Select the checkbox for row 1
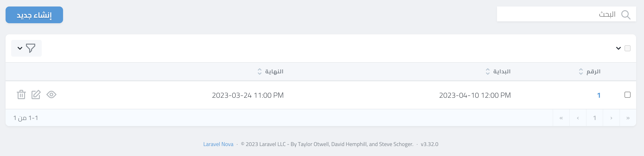This screenshot has height=156, width=644. coord(627,95)
